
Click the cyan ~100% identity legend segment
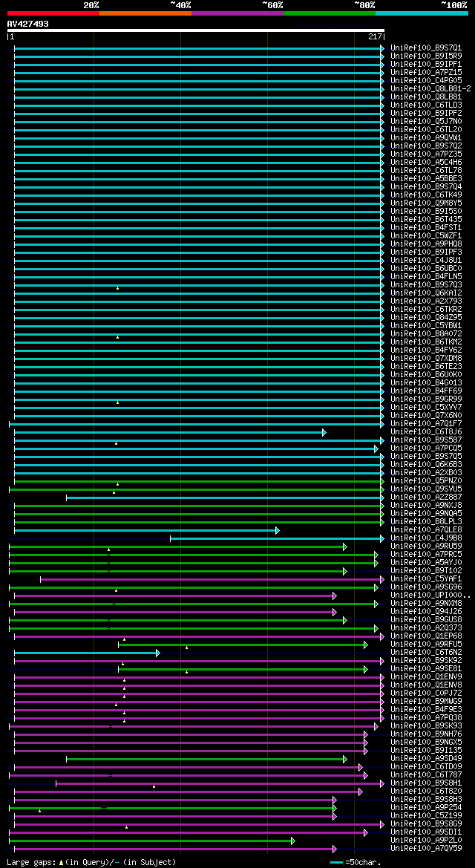point(422,13)
